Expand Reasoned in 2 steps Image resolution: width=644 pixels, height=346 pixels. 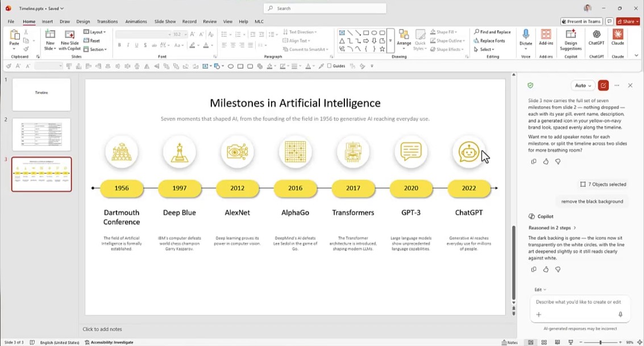552,228
